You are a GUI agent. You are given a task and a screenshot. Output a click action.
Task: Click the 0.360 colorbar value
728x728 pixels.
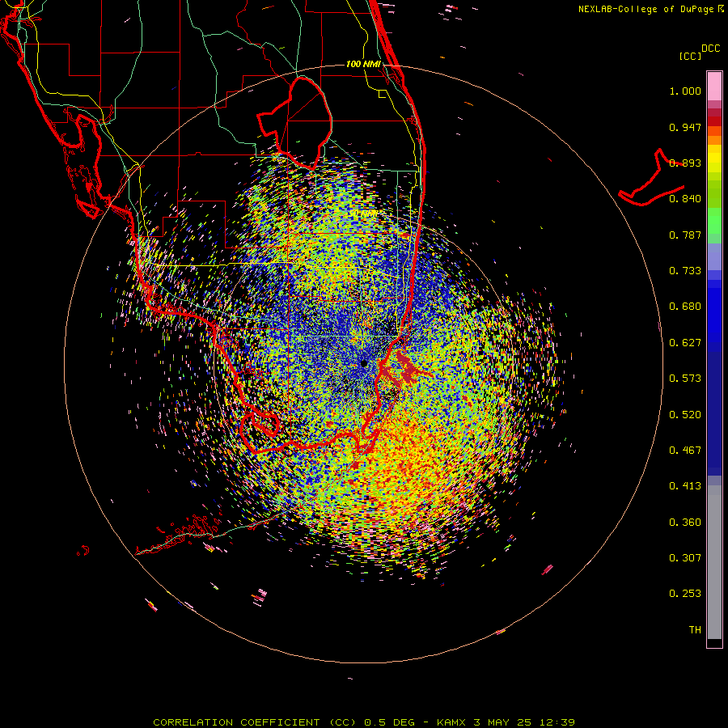click(685, 523)
